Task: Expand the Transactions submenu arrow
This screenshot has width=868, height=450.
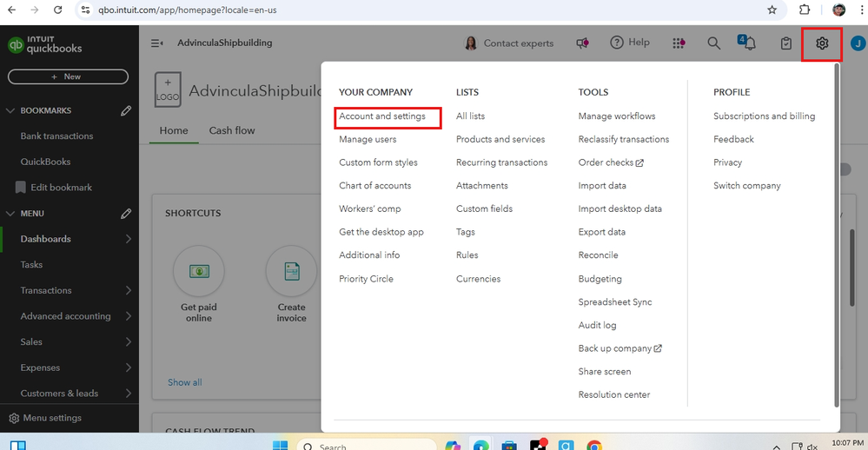Action: pos(129,291)
